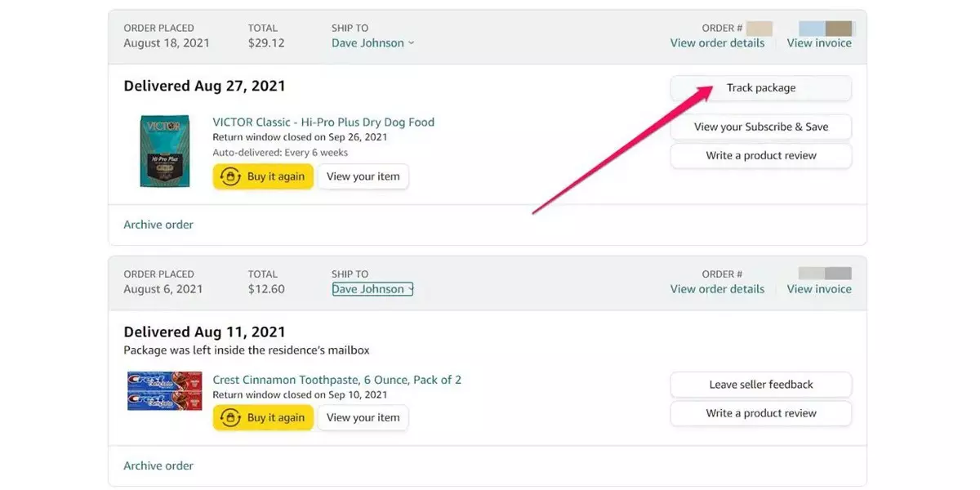Archive the August 18 dog food order
Viewport: 980px width, 490px height.
[158, 224]
